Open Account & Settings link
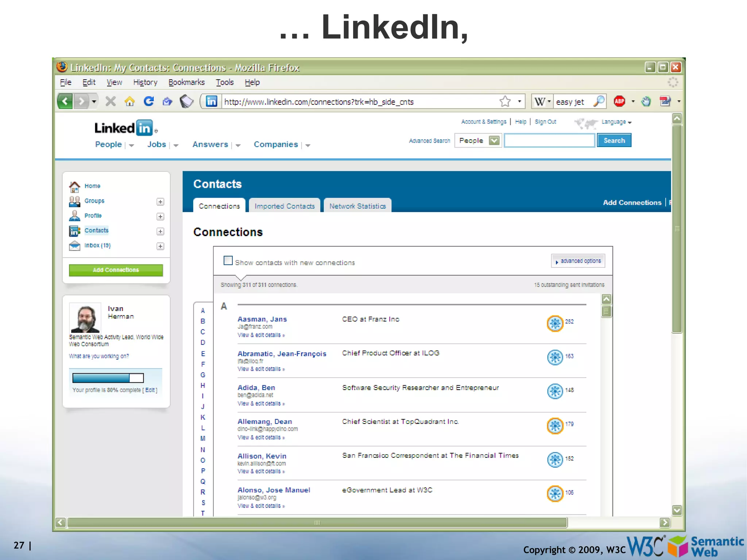 click(484, 121)
